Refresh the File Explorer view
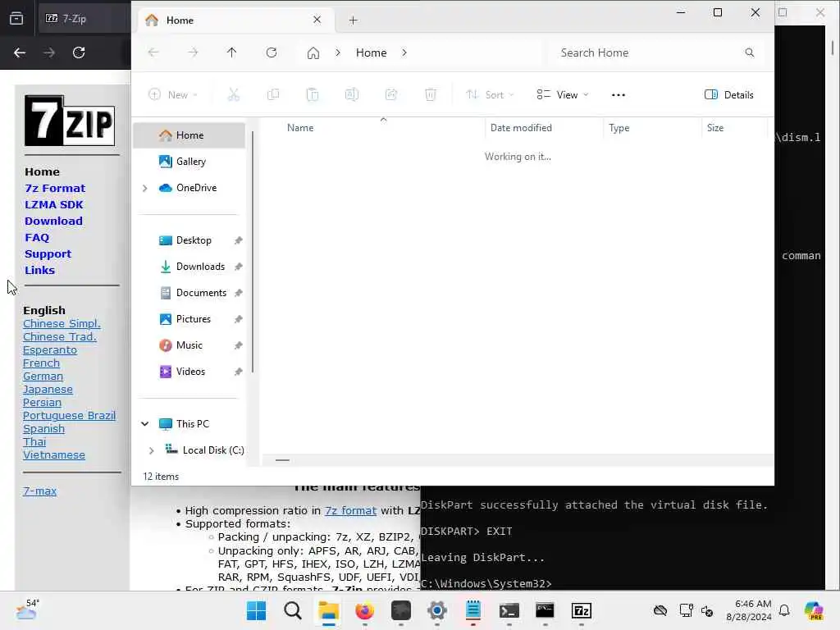This screenshot has width=840, height=630. pyautogui.click(x=272, y=52)
